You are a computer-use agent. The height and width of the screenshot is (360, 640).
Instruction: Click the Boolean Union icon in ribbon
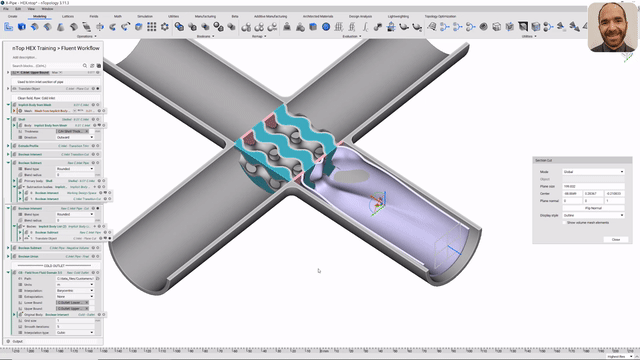click(179, 27)
